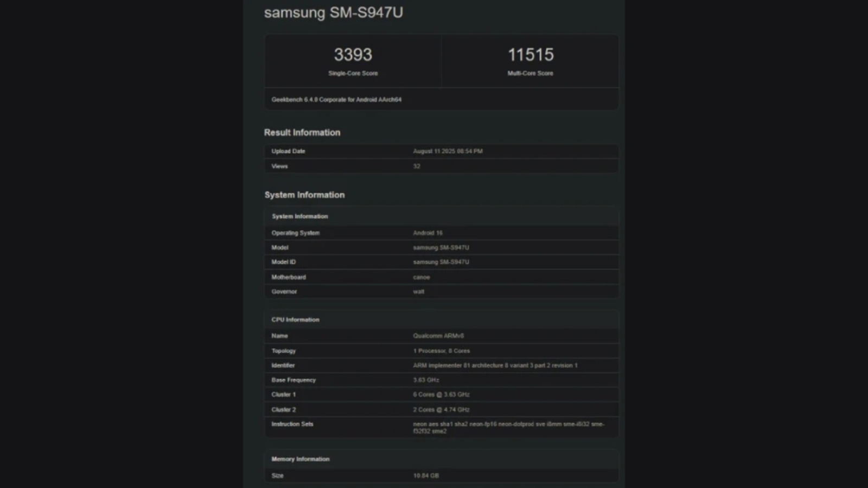Click the 'Base Frequency' row label

coord(293,380)
